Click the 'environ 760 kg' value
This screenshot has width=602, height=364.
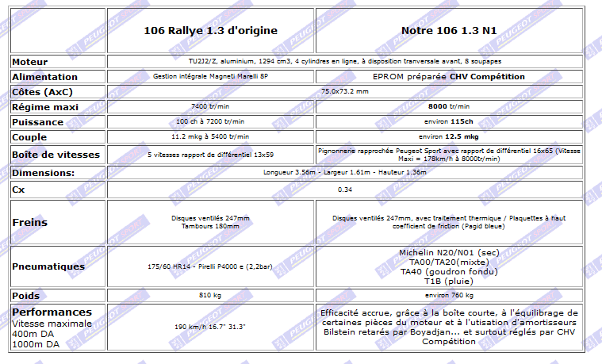click(x=449, y=295)
